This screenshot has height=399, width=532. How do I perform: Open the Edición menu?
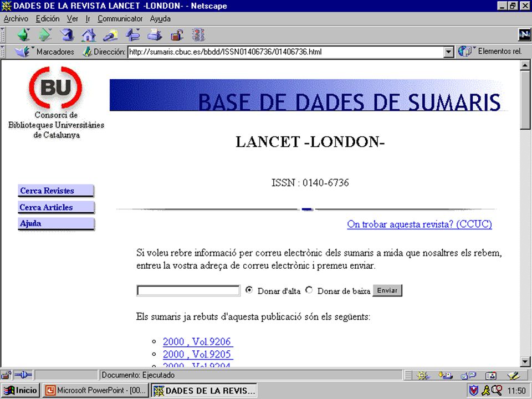pos(48,19)
